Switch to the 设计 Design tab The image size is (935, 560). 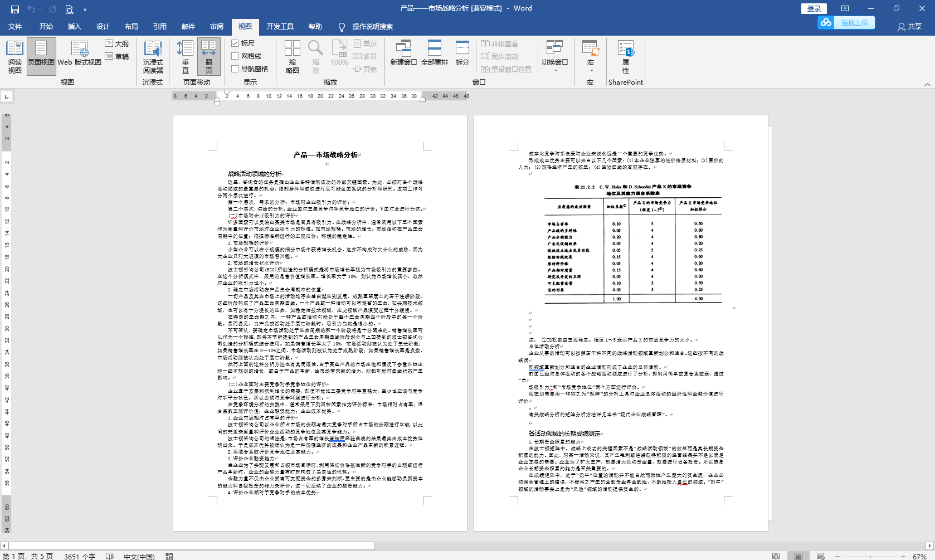[103, 27]
